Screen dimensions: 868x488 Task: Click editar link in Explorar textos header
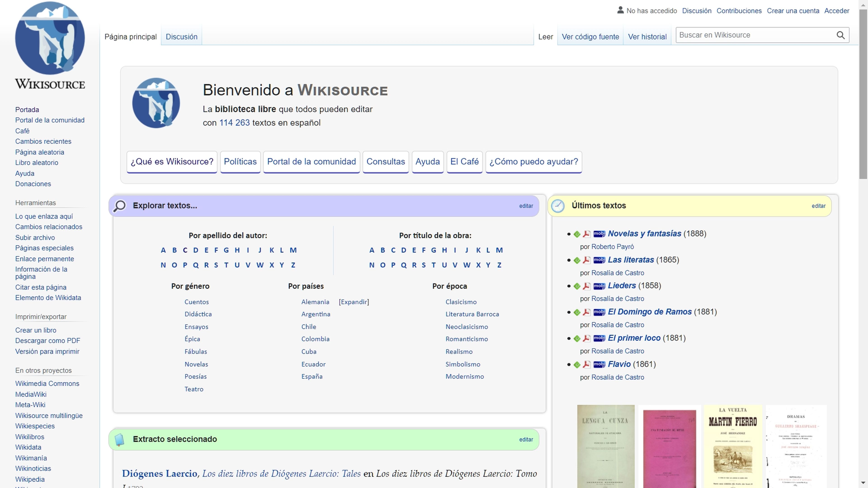tap(526, 206)
